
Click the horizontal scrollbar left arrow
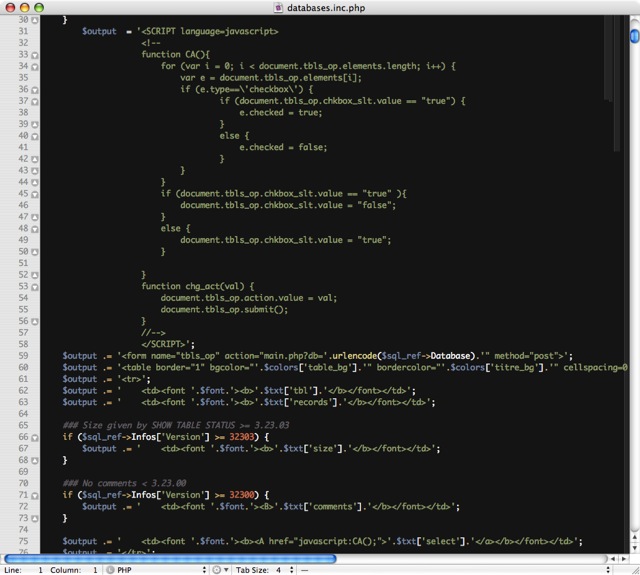(x=613, y=558)
